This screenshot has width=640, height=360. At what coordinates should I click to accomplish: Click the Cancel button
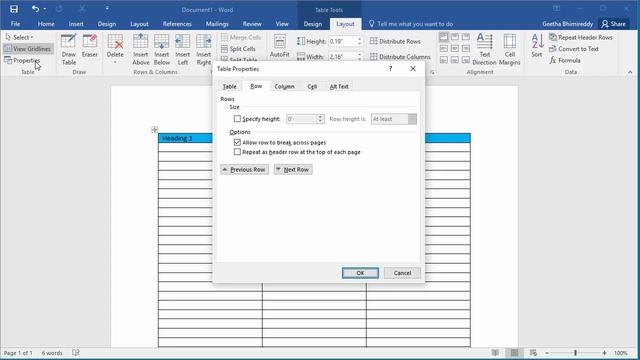click(x=402, y=273)
